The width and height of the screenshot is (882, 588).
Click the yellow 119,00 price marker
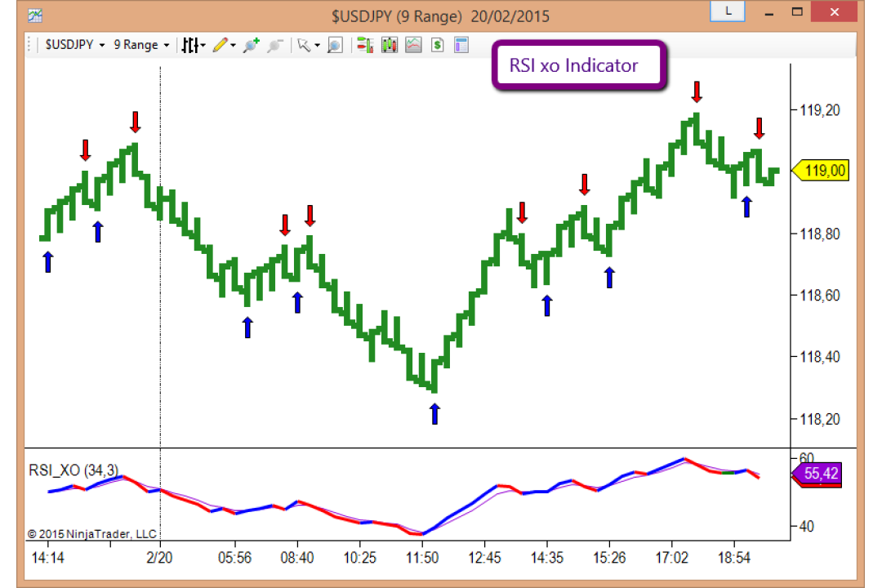click(821, 171)
